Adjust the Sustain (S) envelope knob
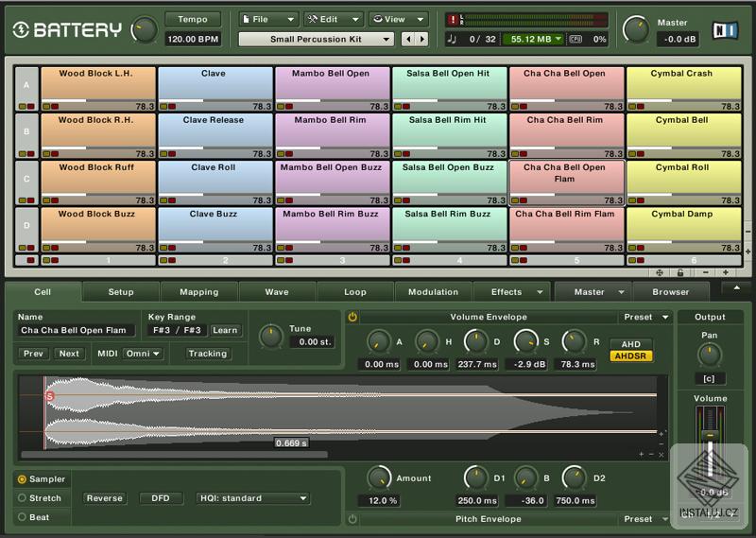 pos(525,341)
